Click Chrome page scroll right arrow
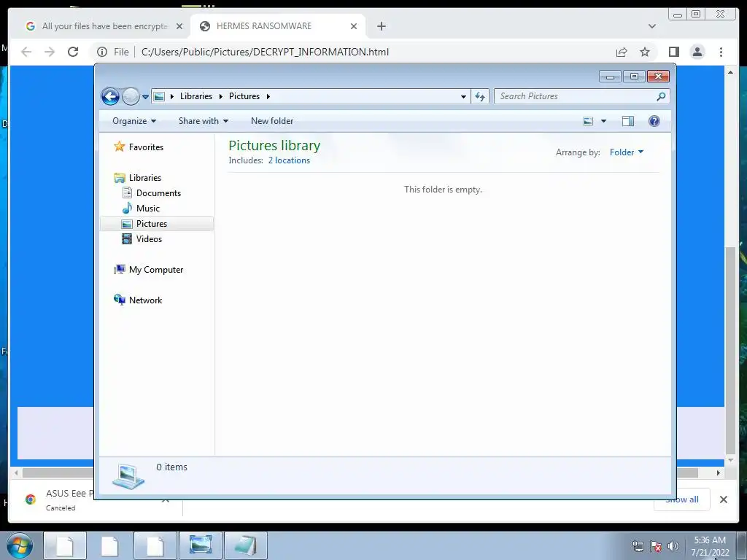 click(x=719, y=472)
